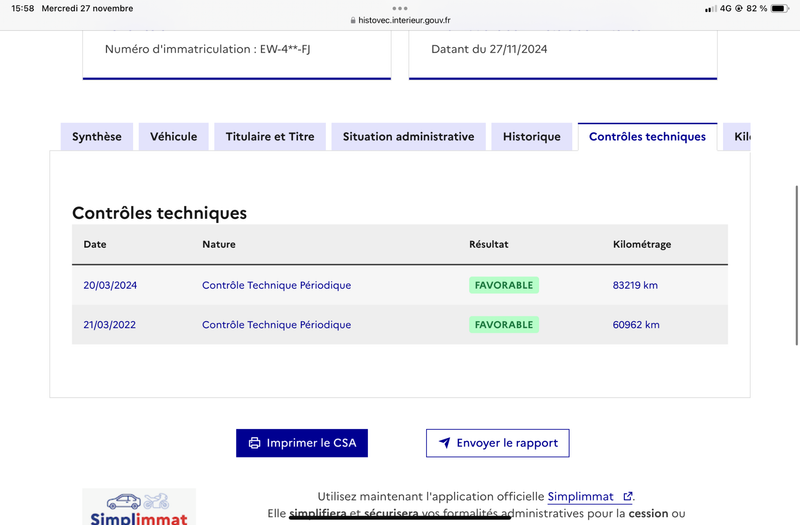Click the paper-plane icon in Envoyer button

pyautogui.click(x=444, y=442)
